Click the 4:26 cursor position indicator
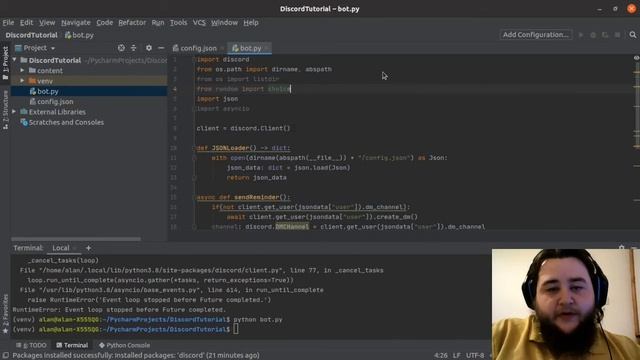640x360 pixels. (x=440, y=356)
